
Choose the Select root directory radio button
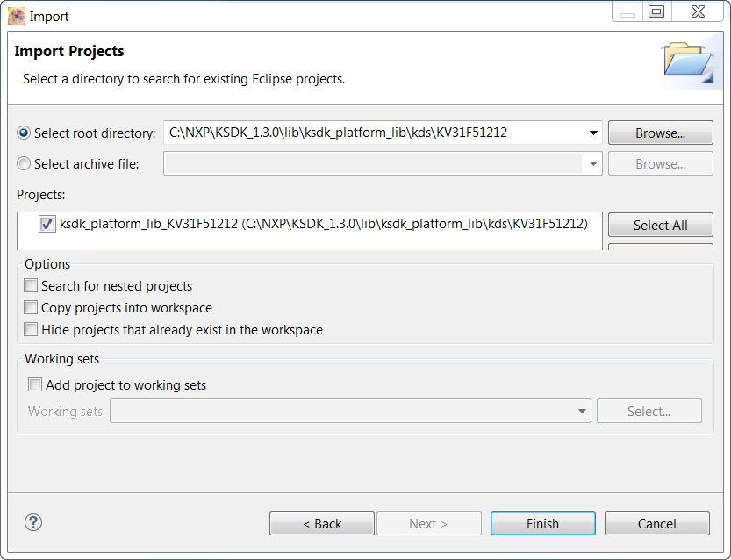coord(24,133)
